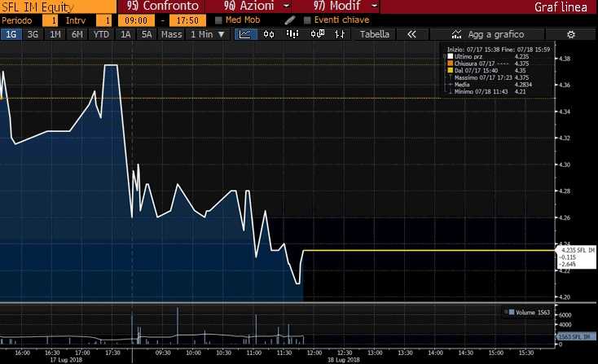The width and height of the screenshot is (598, 364).
Task: Select the OHLC tick bars icon
Action: (340, 34)
